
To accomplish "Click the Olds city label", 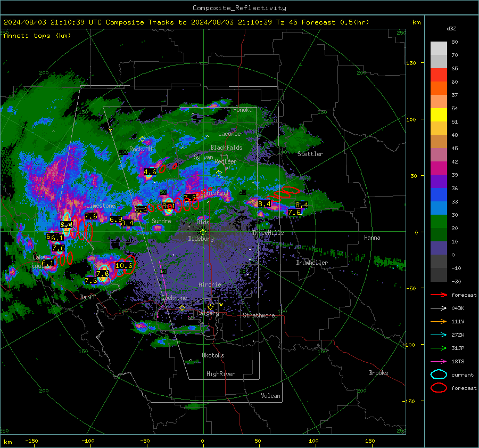I will pyautogui.click(x=203, y=222).
